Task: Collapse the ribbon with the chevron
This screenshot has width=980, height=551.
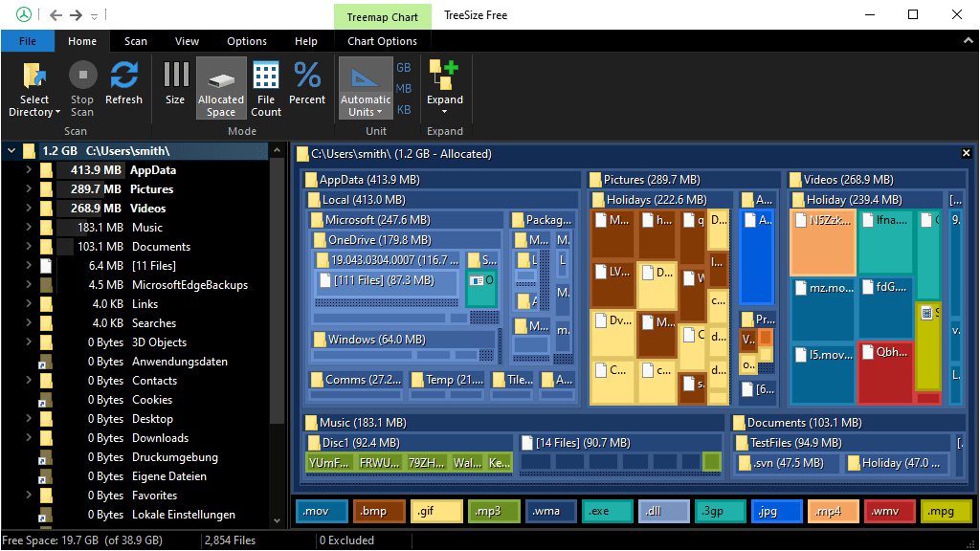Action: [969, 40]
